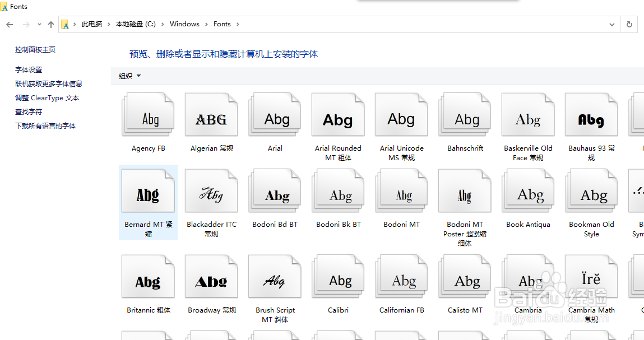The height and width of the screenshot is (340, 644).
Task: Navigate to Windows folder breadcrumb
Action: coord(184,24)
